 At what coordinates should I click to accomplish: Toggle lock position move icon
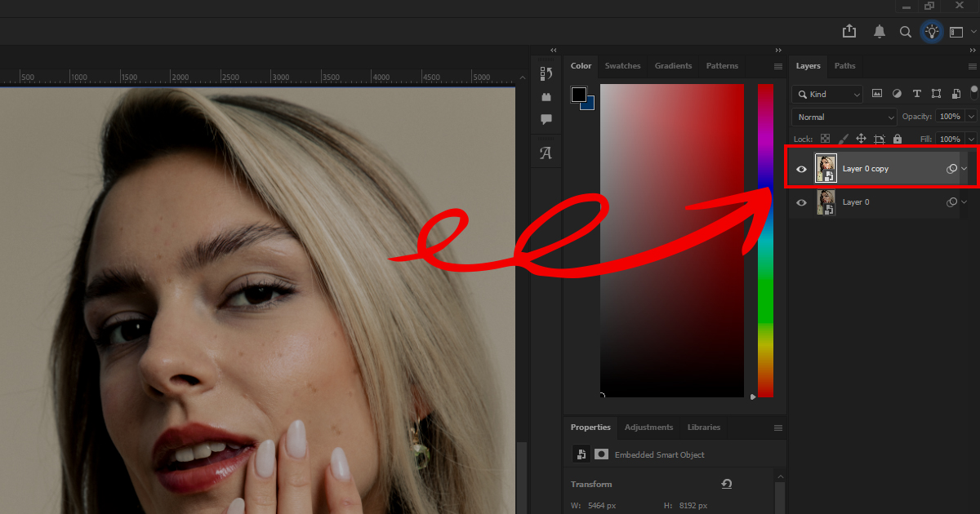(861, 140)
